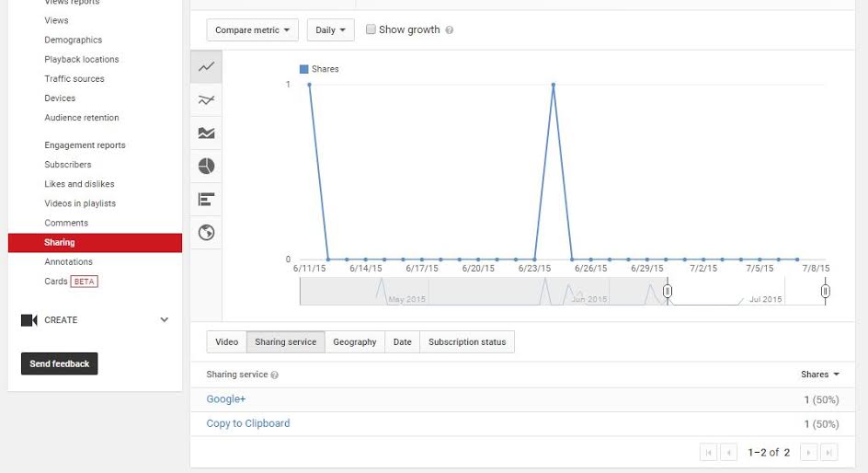Click the right date range slider handle
Viewport: 868px width, 473px height.
(x=826, y=291)
